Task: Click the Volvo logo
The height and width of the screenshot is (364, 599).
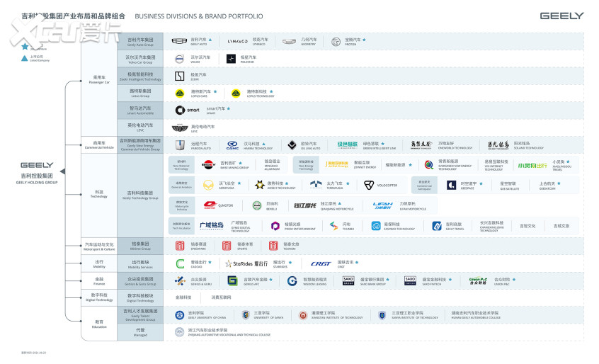Action: [x=179, y=59]
